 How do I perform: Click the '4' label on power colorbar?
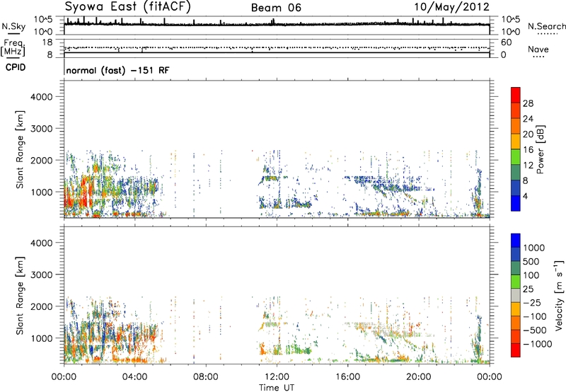coord(526,196)
